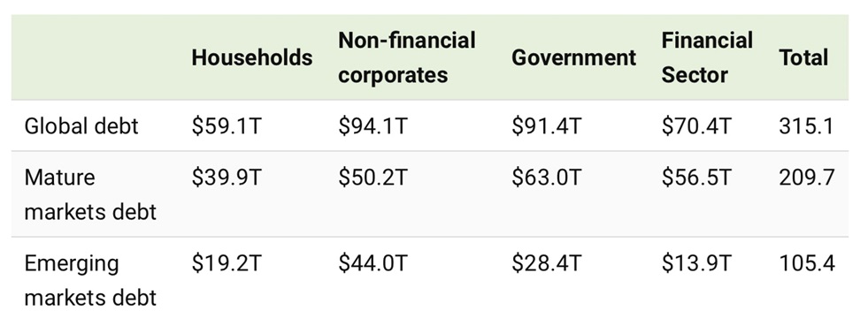
Task: Select the Global debt row label
Action: coord(81,126)
